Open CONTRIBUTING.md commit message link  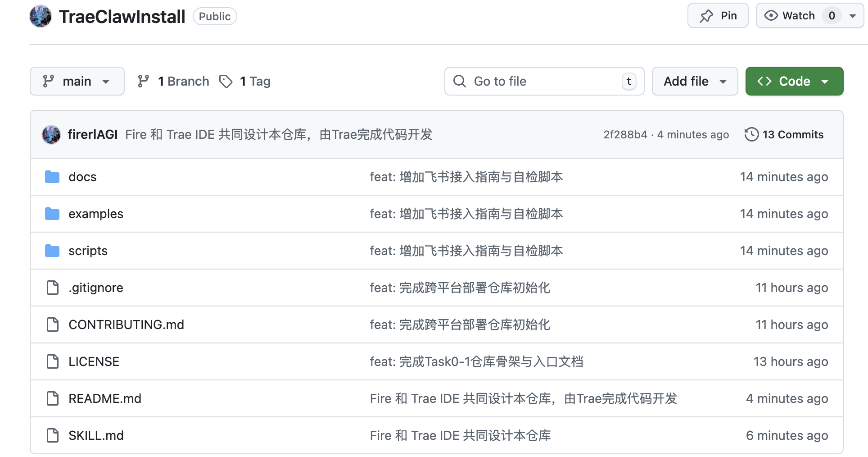click(460, 324)
